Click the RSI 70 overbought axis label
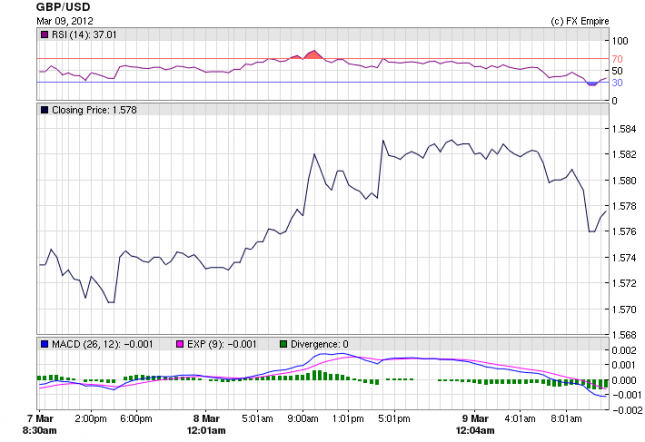 617,59
